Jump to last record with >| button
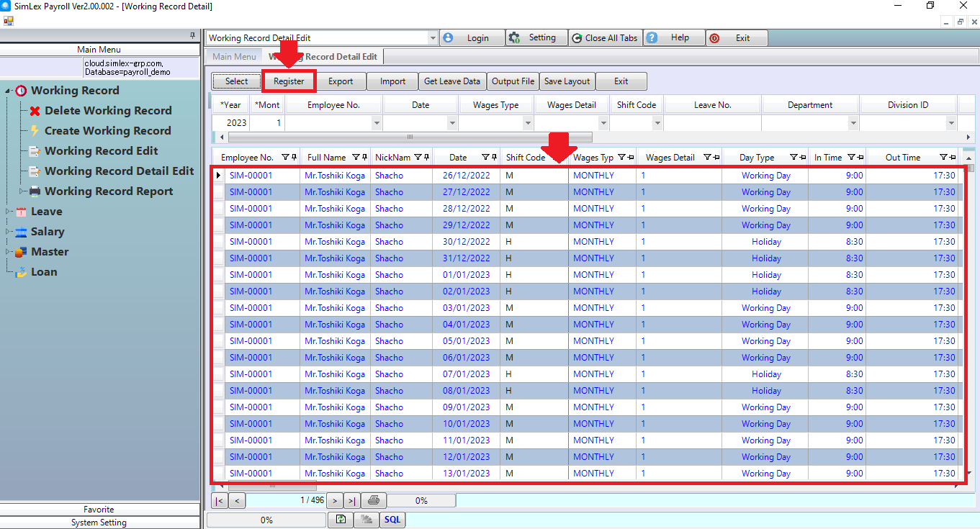Viewport: 980px width, 529px height. (351, 500)
